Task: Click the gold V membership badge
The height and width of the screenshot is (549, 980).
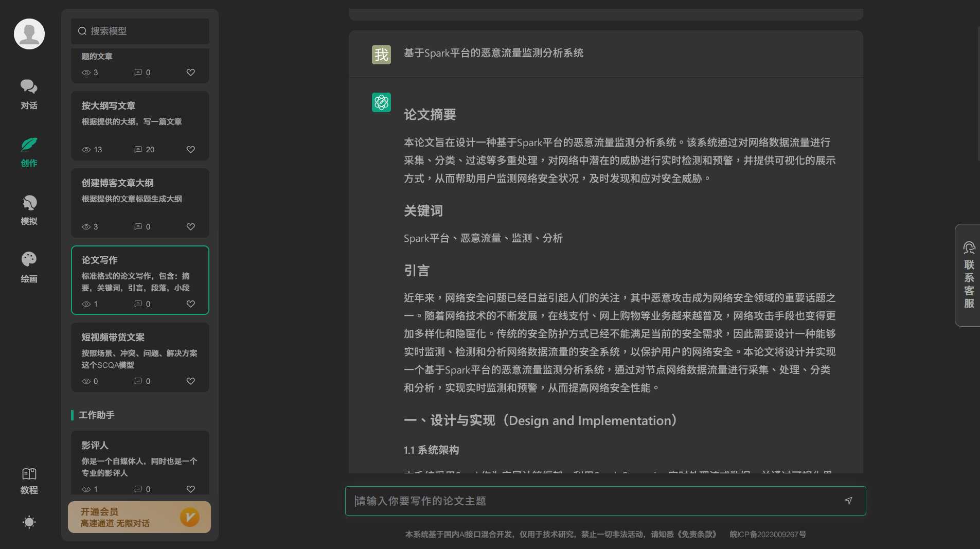Action: tap(189, 517)
